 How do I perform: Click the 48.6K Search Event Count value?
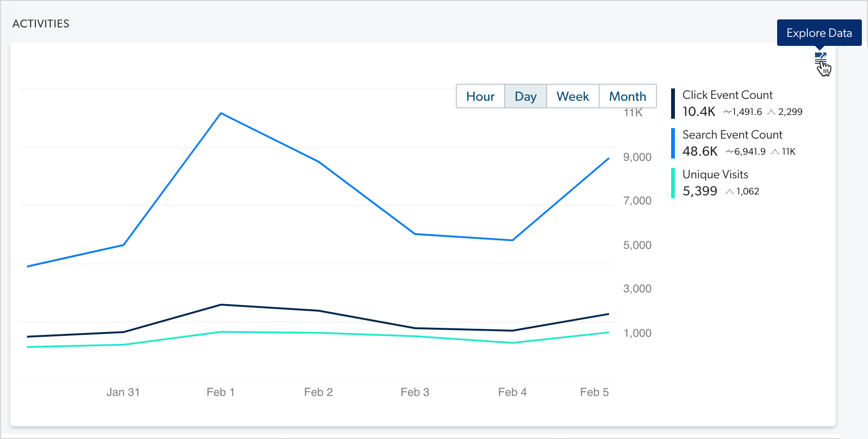click(699, 151)
